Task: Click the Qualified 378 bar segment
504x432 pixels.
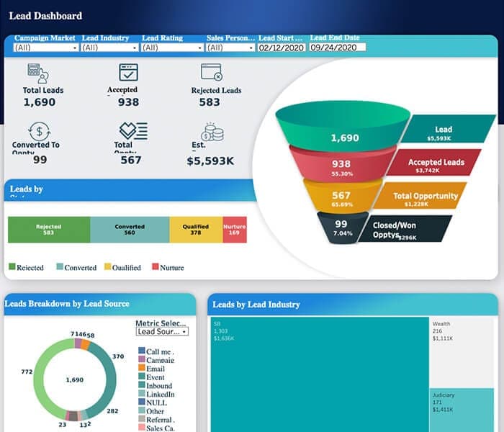Action: point(196,230)
